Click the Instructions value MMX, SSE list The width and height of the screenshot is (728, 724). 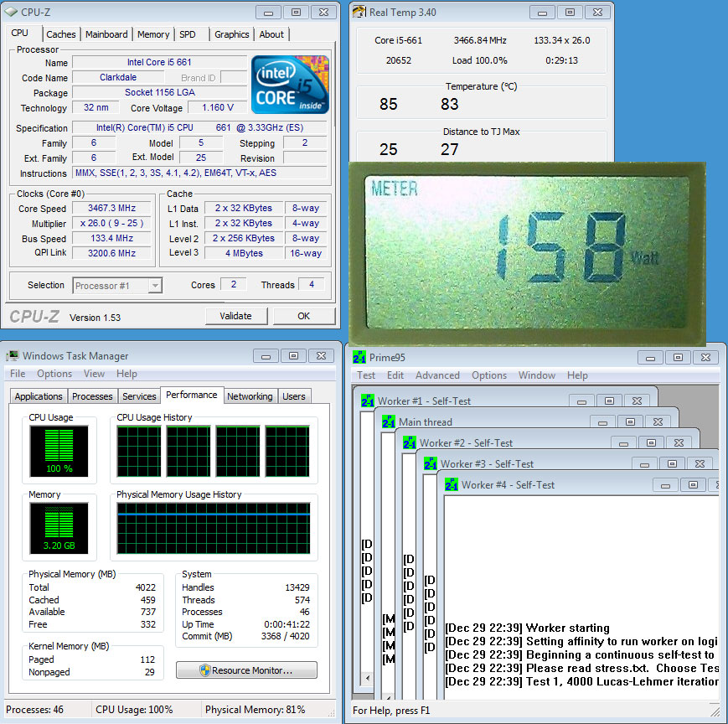(199, 173)
